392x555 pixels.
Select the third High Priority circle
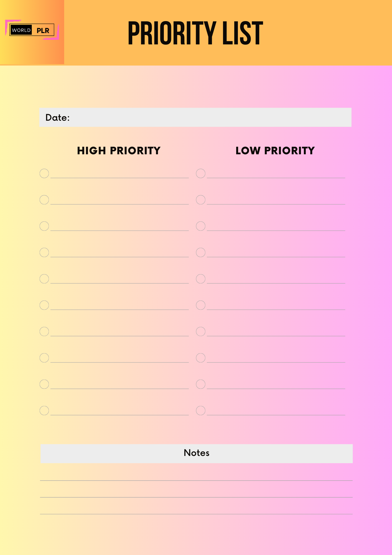point(44,226)
